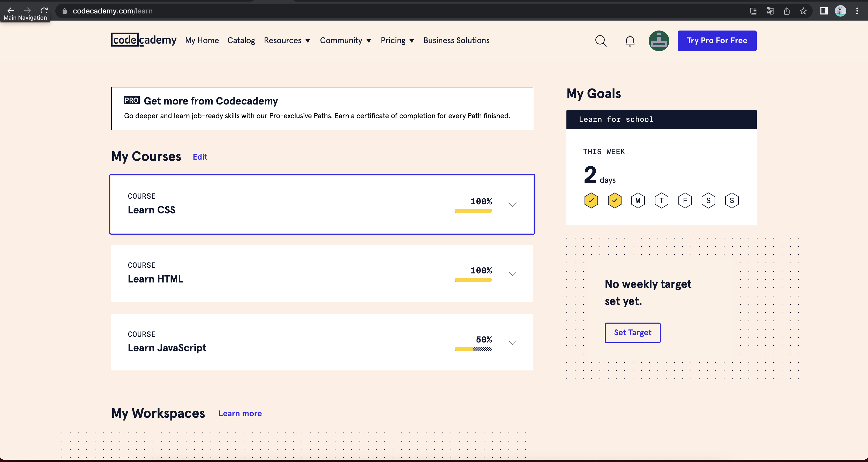Click the search magnifier icon
The height and width of the screenshot is (462, 868).
(x=601, y=40)
